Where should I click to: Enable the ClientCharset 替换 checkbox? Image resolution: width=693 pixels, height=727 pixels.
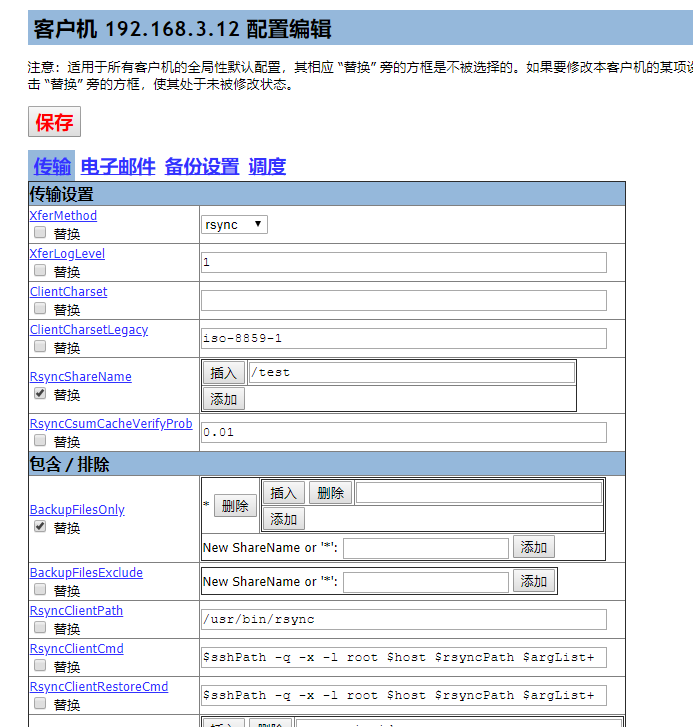coord(40,308)
